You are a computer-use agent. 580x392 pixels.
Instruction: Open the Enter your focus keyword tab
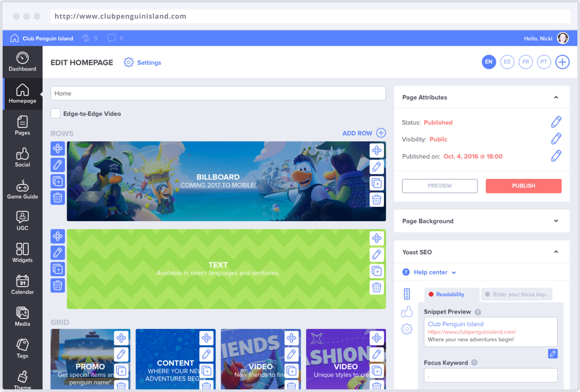point(516,295)
